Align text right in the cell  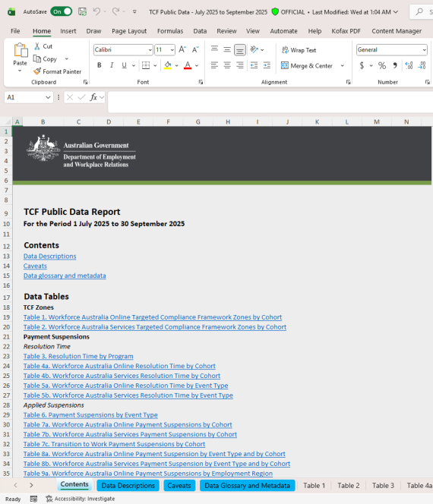239,65
